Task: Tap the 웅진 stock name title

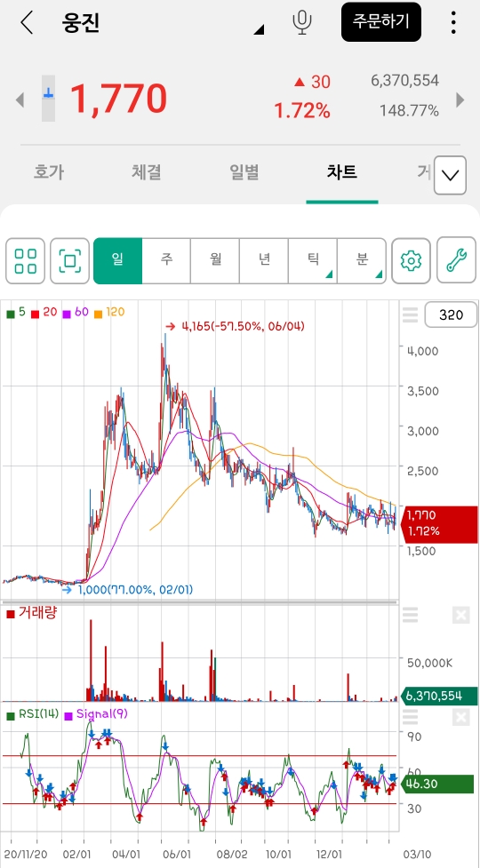Action: (x=81, y=23)
